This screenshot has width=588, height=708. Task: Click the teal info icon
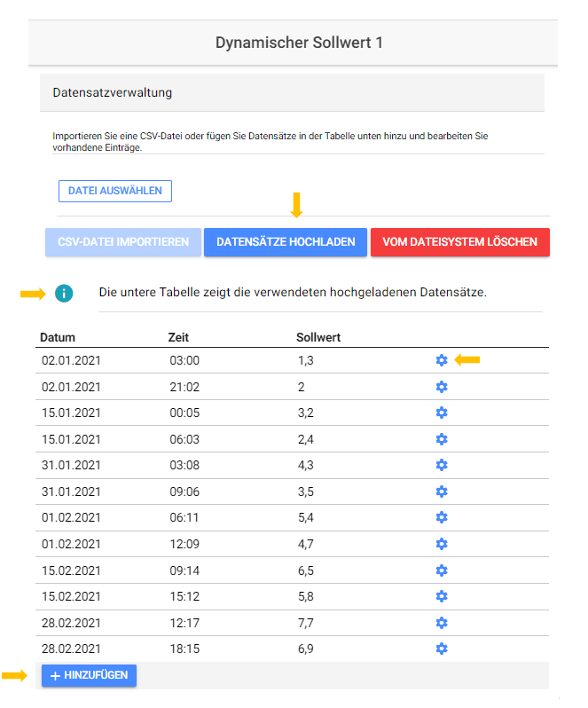tap(64, 294)
